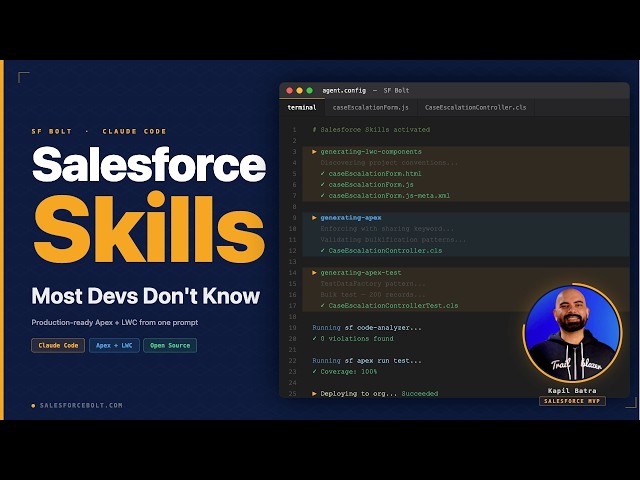Click the 'SF BOLT' header text
The width and height of the screenshot is (640, 480).
[52, 131]
